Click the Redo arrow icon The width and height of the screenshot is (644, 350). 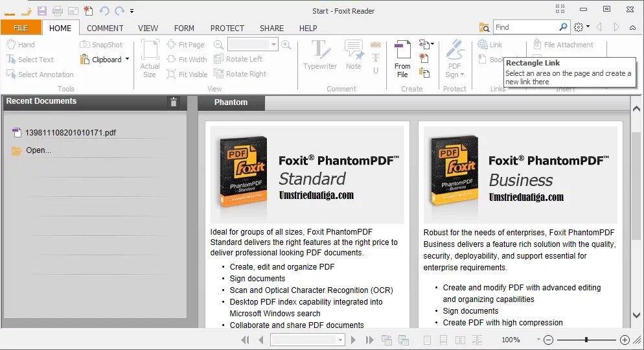pos(119,10)
